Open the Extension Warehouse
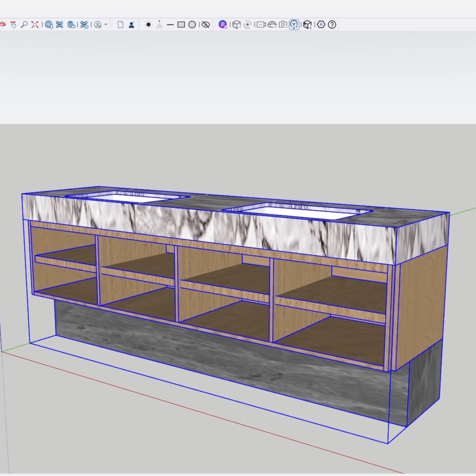The width and height of the screenshot is (476, 476). [59, 25]
